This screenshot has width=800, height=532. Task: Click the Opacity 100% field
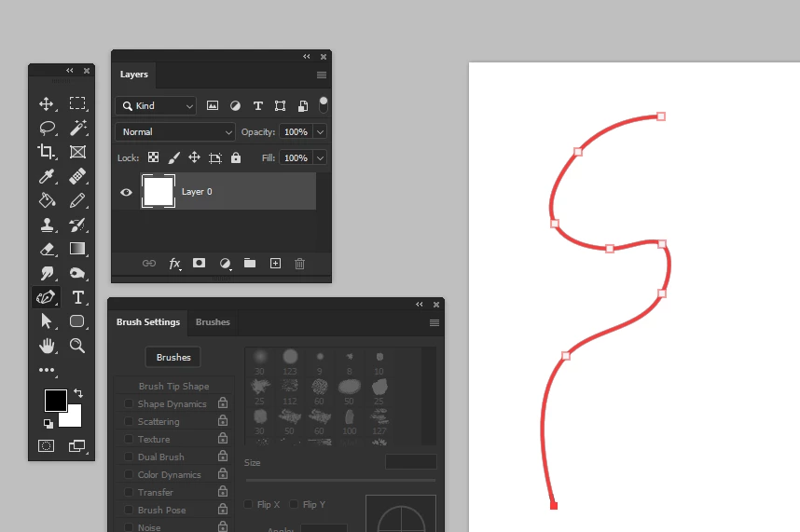296,132
